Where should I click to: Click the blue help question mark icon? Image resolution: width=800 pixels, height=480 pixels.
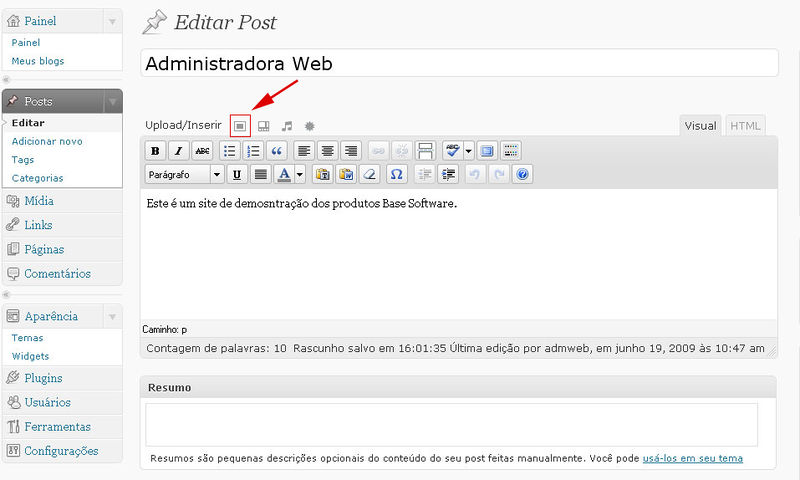(x=521, y=174)
